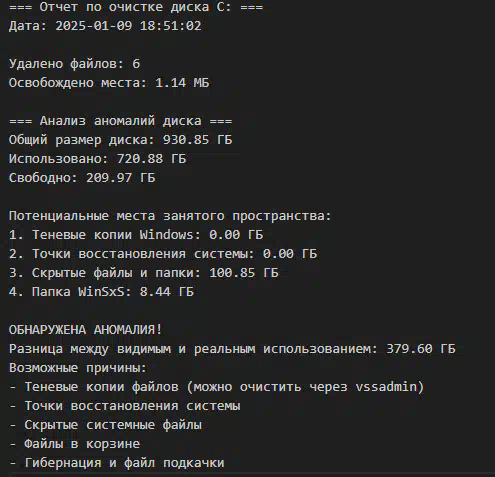Click the 'Анализ аномалий диска' heading
The image size is (495, 477).
pos(120,121)
